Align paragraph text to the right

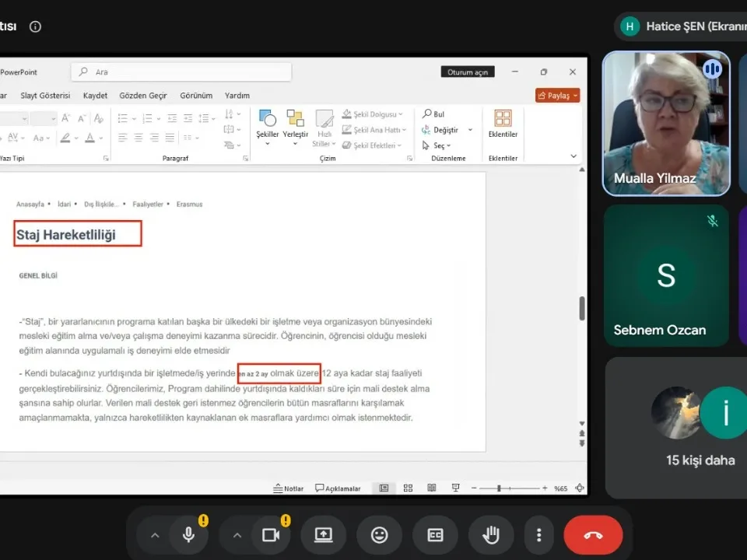pos(154,138)
